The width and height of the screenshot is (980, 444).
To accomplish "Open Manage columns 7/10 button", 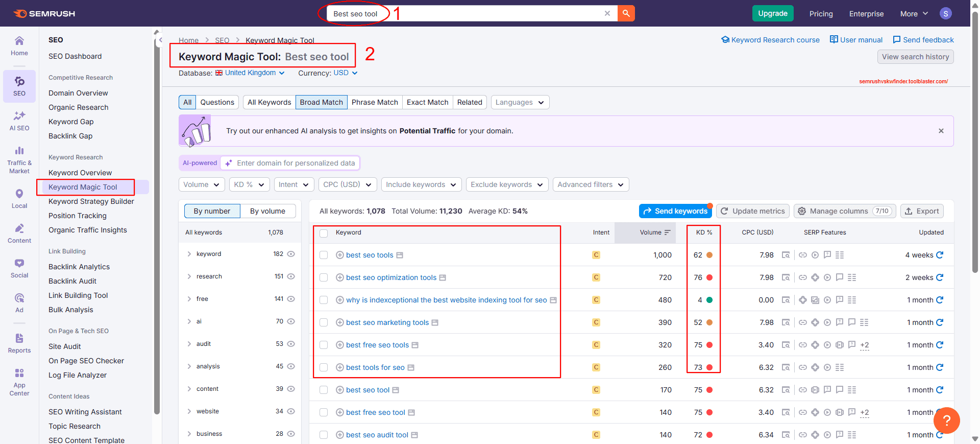I will coord(845,211).
